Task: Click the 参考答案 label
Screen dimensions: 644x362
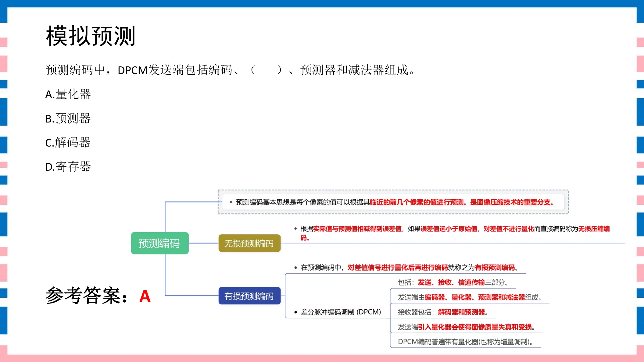Action: click(87, 296)
